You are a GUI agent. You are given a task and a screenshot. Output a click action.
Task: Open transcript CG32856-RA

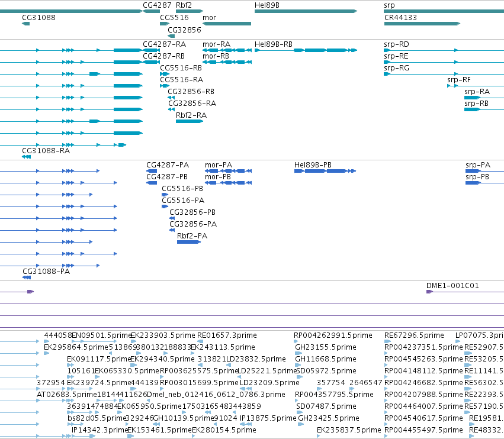(x=192, y=104)
